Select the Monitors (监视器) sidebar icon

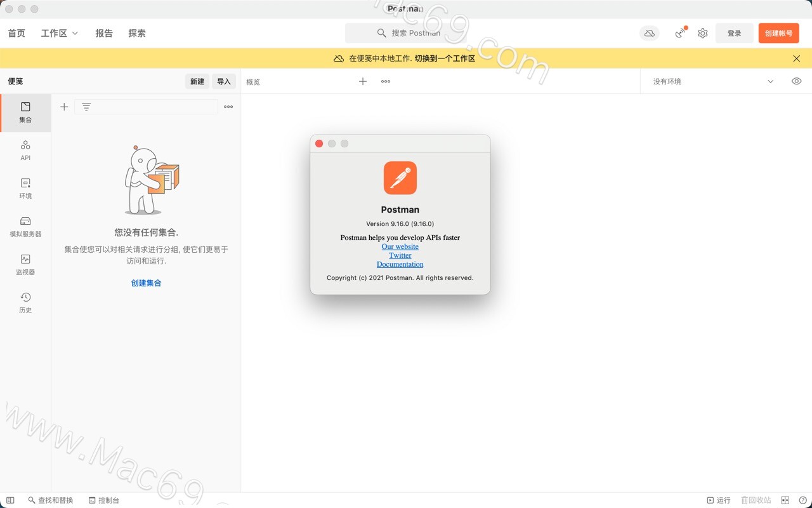coord(25,265)
